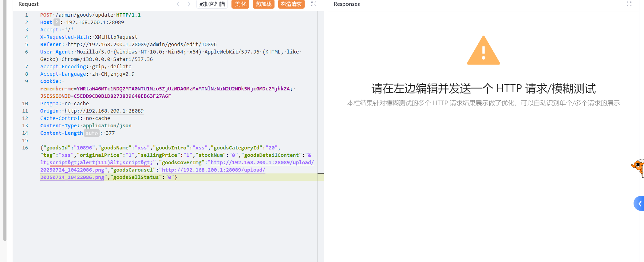This screenshot has width=644, height=262.
Task: Place cursor on the Content-Type header line
Action: pyautogui.click(x=86, y=126)
